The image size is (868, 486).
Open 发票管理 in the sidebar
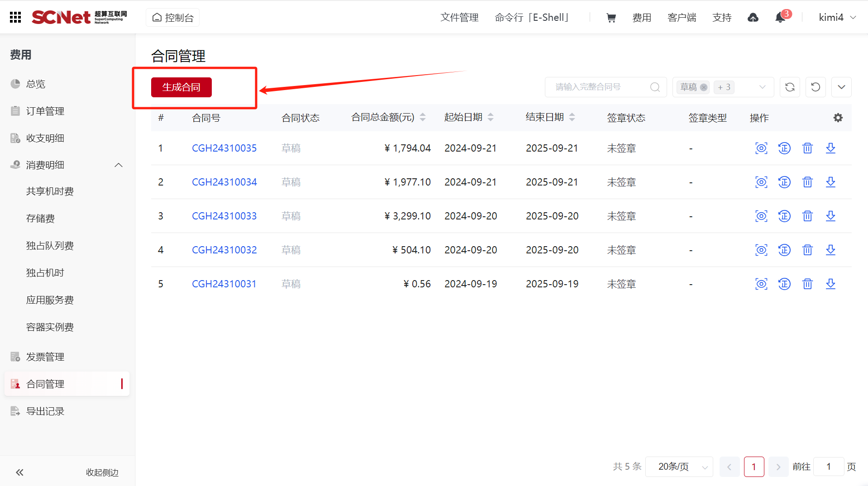[45, 357]
